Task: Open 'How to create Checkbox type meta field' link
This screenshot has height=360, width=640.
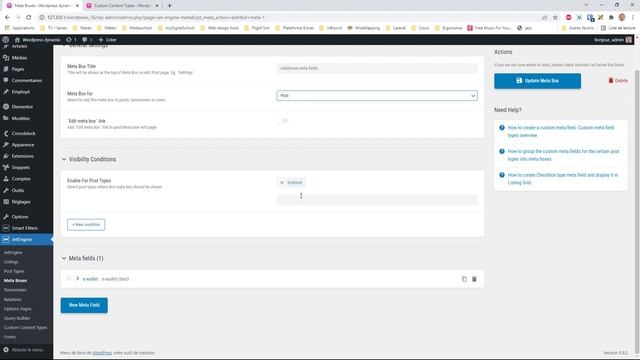Action: click(562, 179)
